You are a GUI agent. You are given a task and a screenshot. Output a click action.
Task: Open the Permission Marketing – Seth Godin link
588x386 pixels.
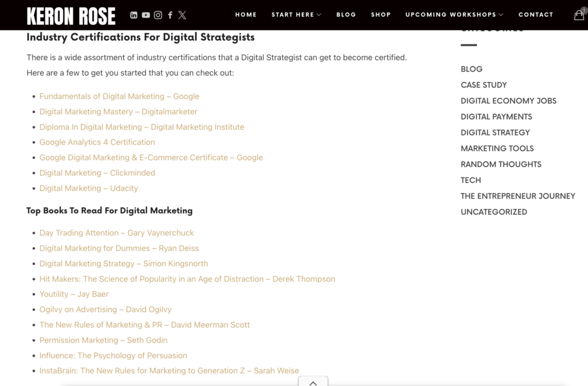pyautogui.click(x=103, y=340)
